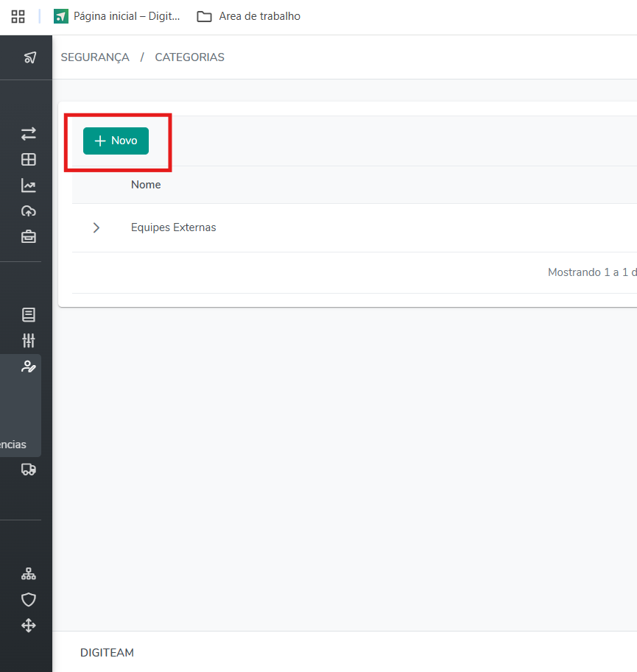Click the cloud upload sidebar icon
The image size is (637, 672).
(29, 211)
